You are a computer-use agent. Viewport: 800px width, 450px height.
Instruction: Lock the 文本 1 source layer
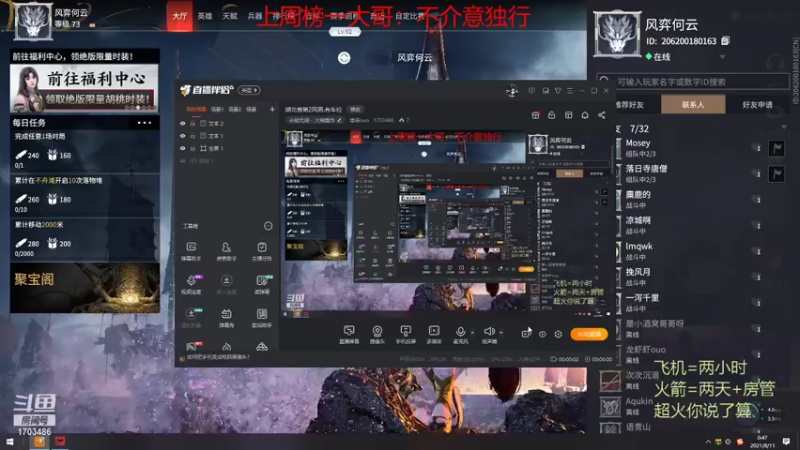coord(193,136)
